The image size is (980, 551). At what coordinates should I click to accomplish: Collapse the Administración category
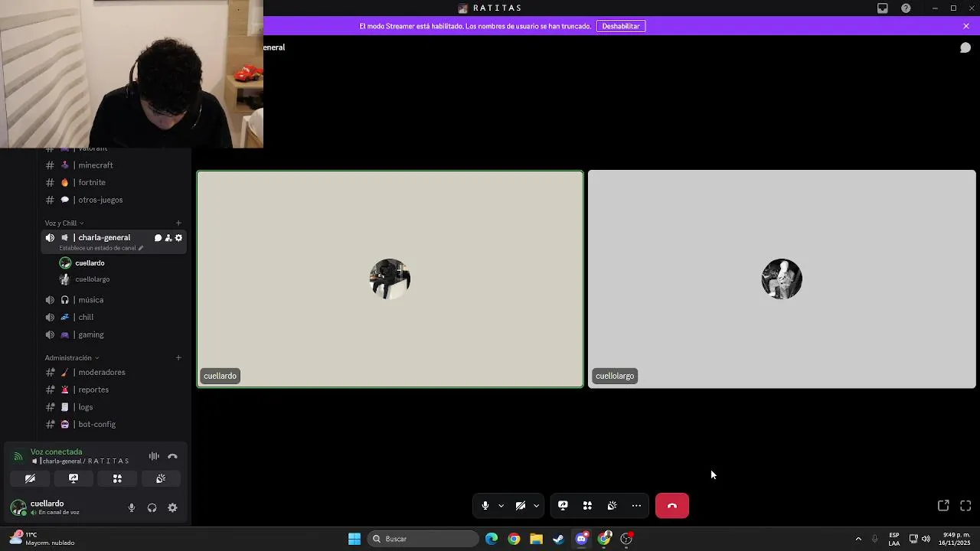[x=71, y=358]
